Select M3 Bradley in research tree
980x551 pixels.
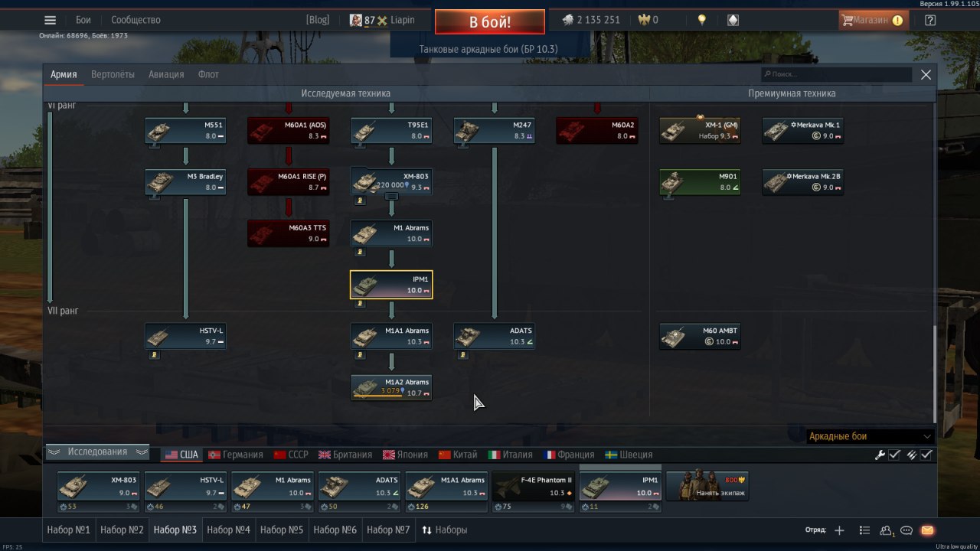186,182
